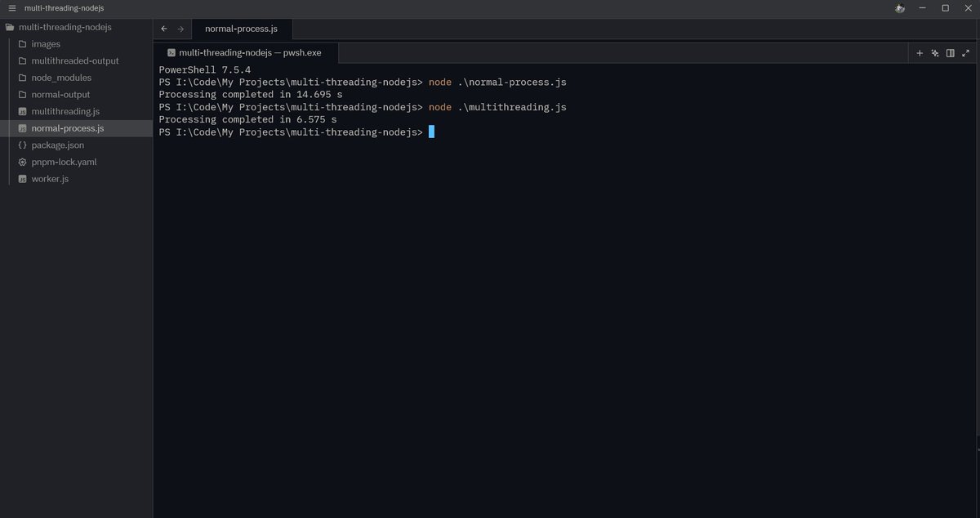The height and width of the screenshot is (518, 980).
Task: Click the terminal icon on the pwsh.exe tab
Action: (171, 52)
